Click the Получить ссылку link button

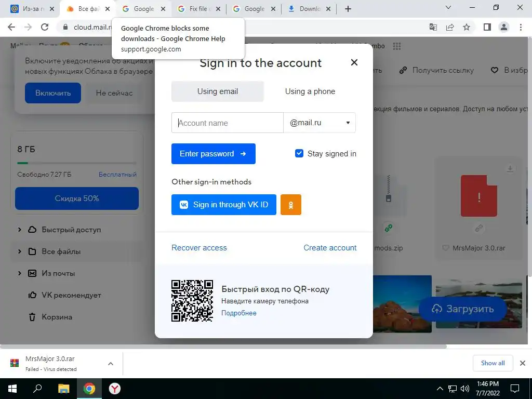pos(436,70)
